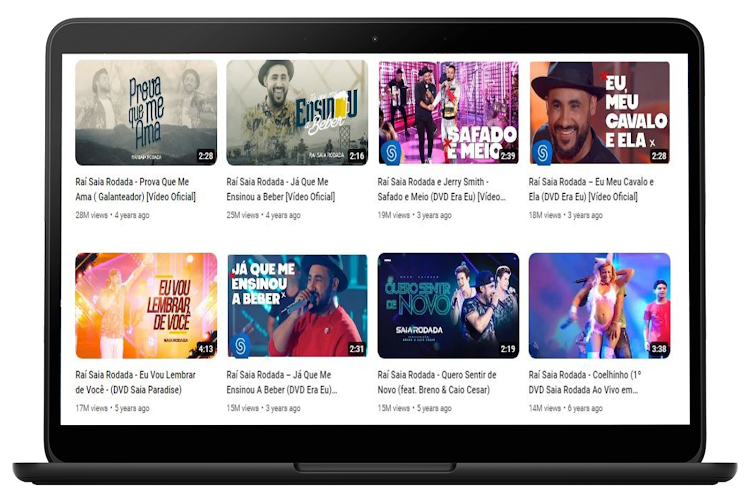Click the 2:39 duration badge
The width and height of the screenshot is (750, 500).
508,156
